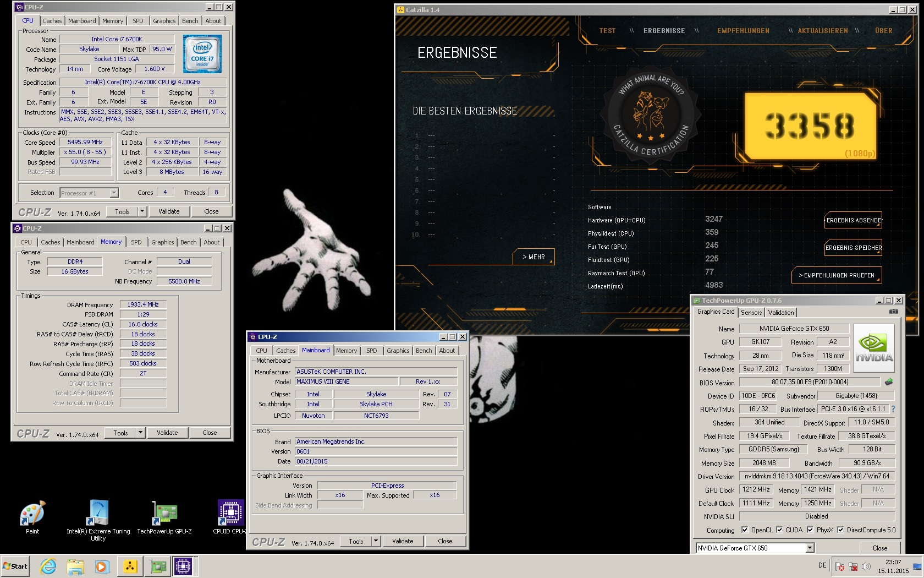The width and height of the screenshot is (924, 578).
Task: Click Close button in GPU-Z
Action: [879, 548]
